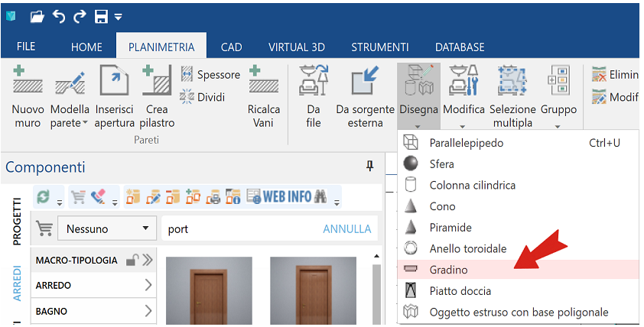Screen dimensions: 644x327
Task: Click the cart icon beside the Nessuno dropdown
Action: coord(44,228)
